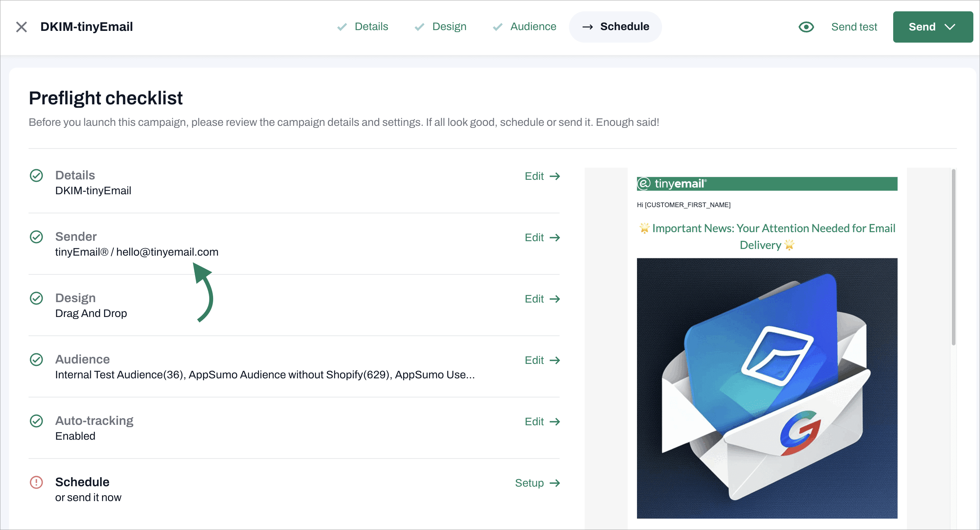Click the checkmark icon beside Audience step
This screenshot has width=980, height=530.
(x=497, y=27)
